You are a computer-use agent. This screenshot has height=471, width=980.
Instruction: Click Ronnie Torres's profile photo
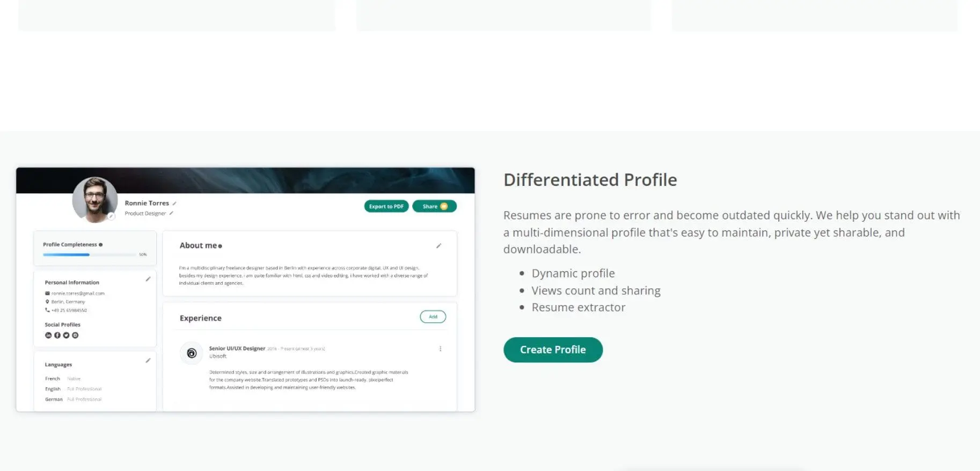click(x=94, y=199)
